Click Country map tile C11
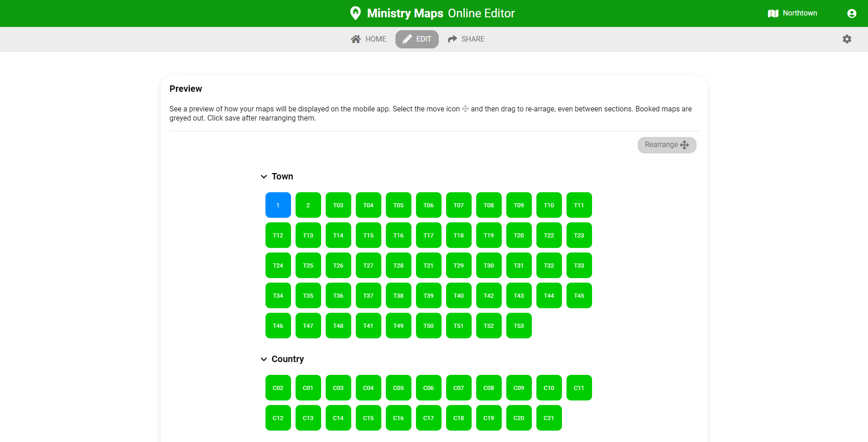Screen dimensions: 868x442 pyautogui.click(x=579, y=388)
